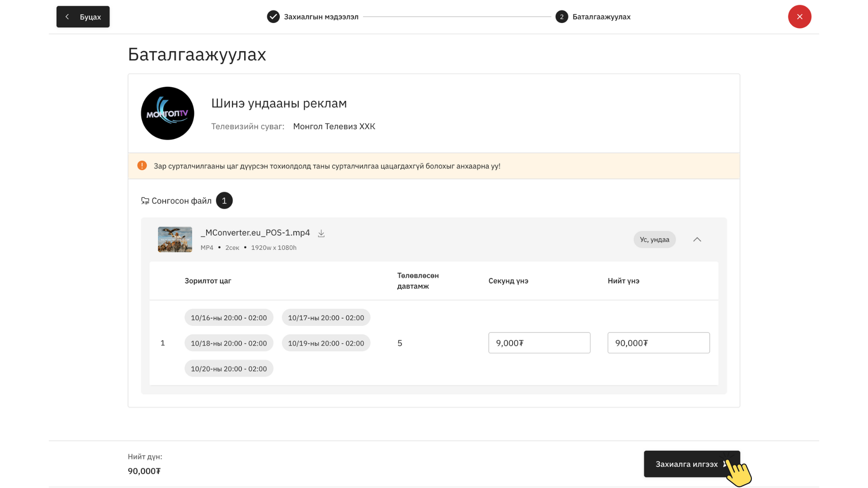Click the Нийт үнэ 90,000₮ field
The width and height of the screenshot is (868, 488).
coord(658,343)
